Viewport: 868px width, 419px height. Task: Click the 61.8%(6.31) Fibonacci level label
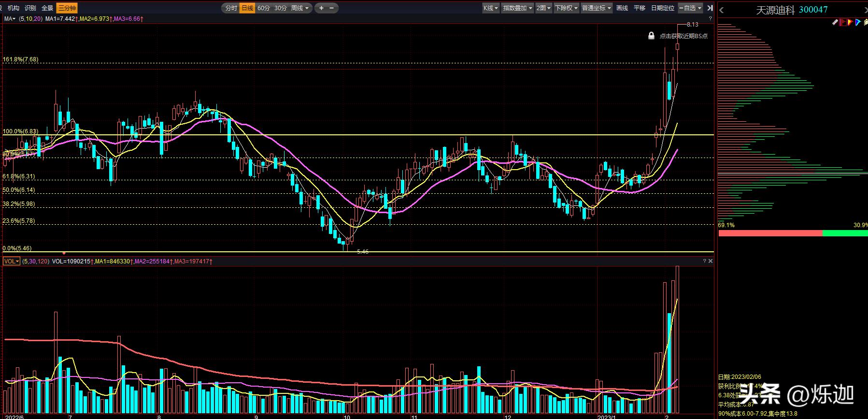(x=19, y=176)
